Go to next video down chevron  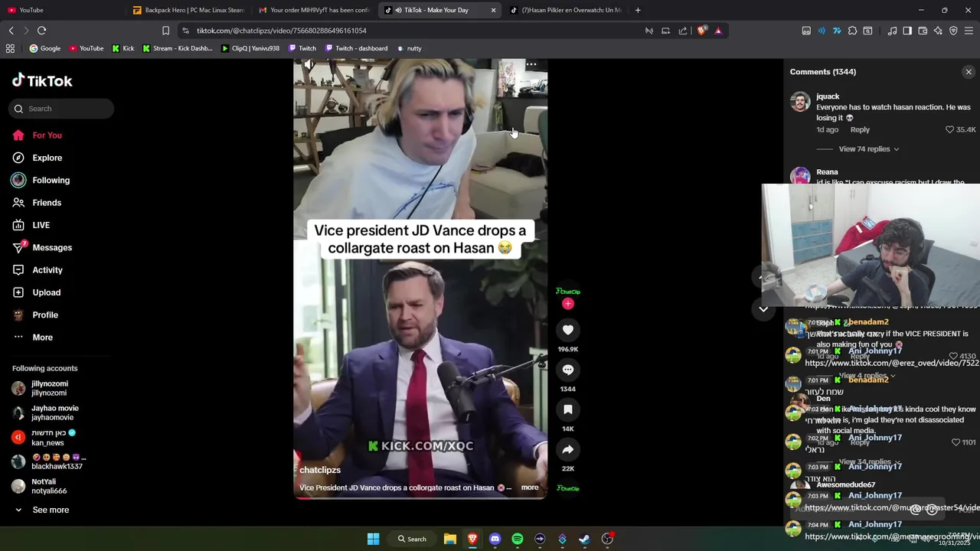tap(763, 309)
